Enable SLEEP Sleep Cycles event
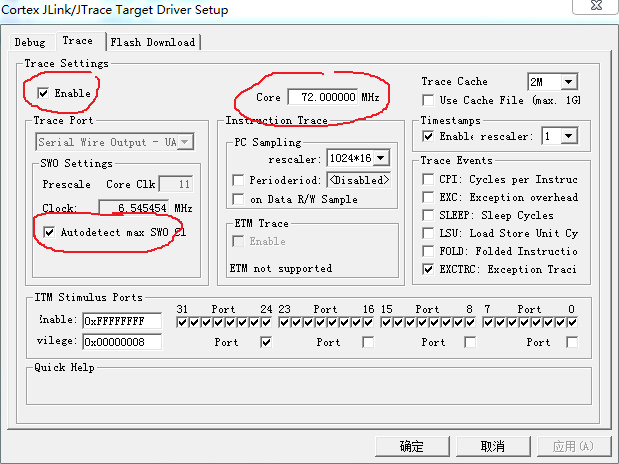 pos(428,215)
